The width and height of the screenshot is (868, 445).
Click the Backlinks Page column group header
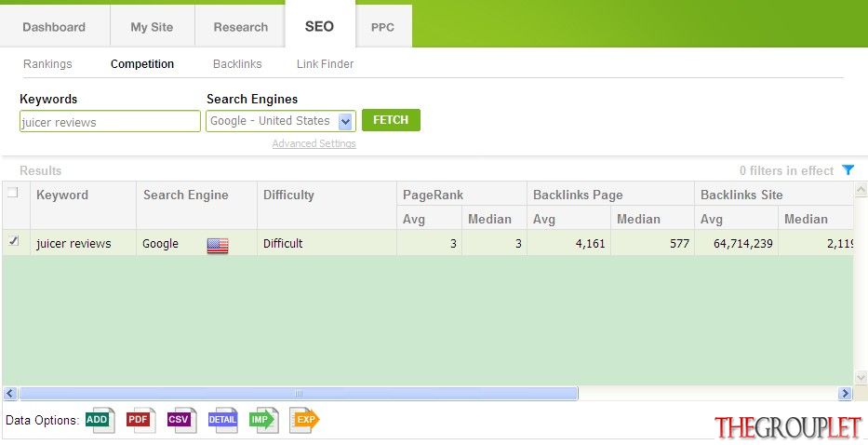click(610, 194)
